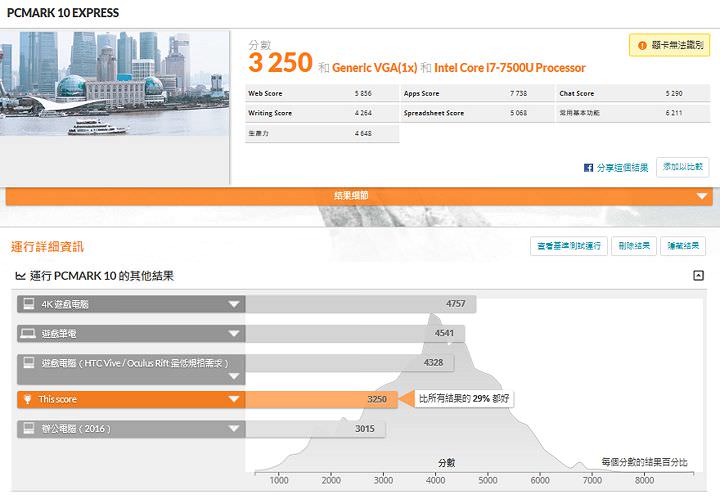Click the lightbulb icon beside This score
This screenshot has width=720, height=499.
(26, 399)
